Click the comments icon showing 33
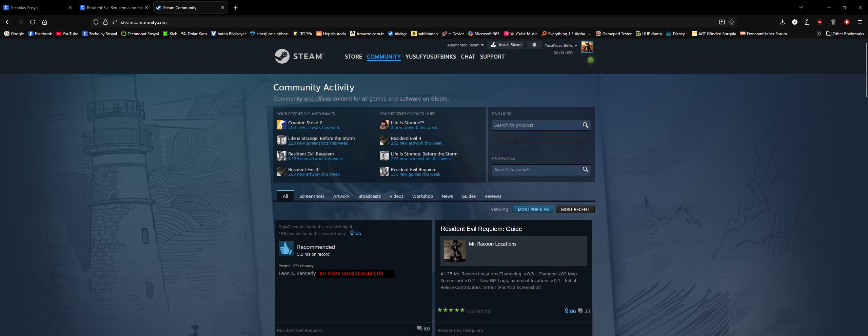This screenshot has height=336, width=868. [x=580, y=311]
